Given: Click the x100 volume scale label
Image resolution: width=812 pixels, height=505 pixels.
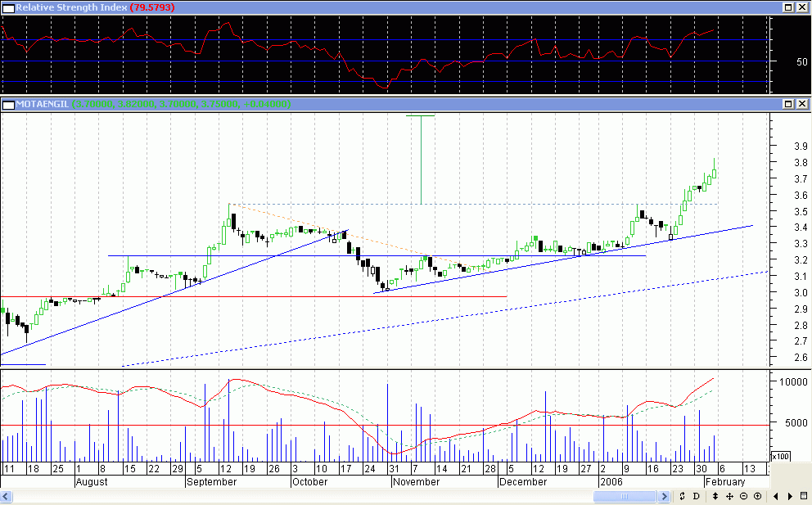Looking at the screenshot, I should point(780,457).
